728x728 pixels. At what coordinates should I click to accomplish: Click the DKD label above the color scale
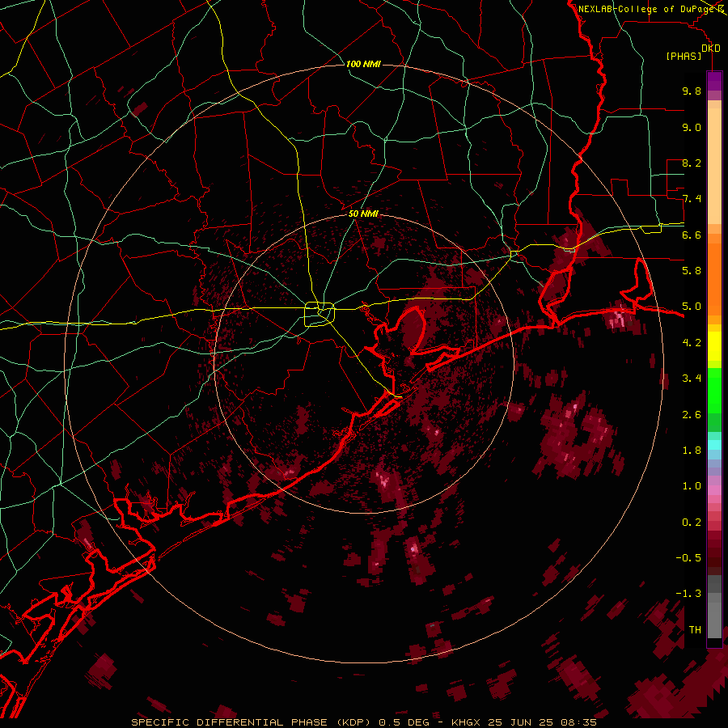pyautogui.click(x=710, y=48)
